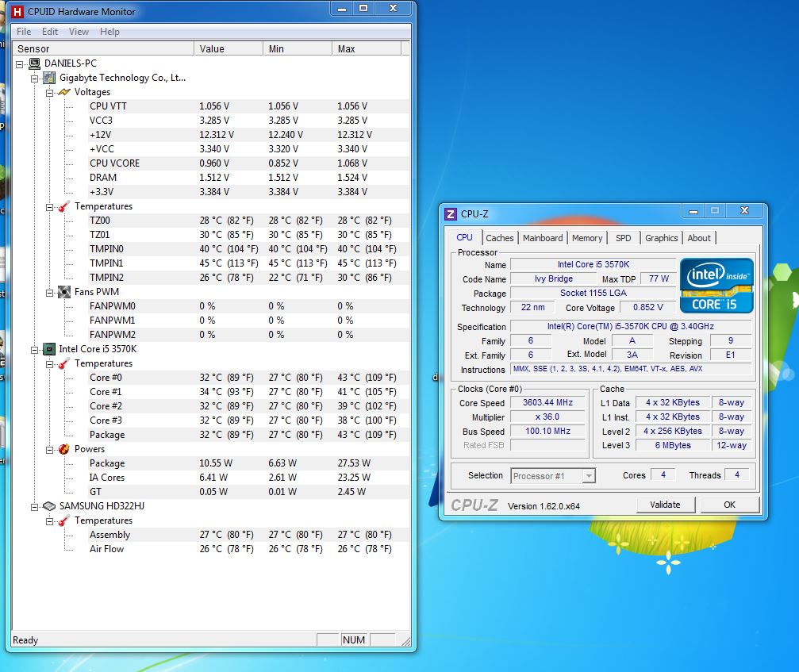Click the Gigabyte motherboard icon
The image size is (799, 672).
tap(49, 78)
